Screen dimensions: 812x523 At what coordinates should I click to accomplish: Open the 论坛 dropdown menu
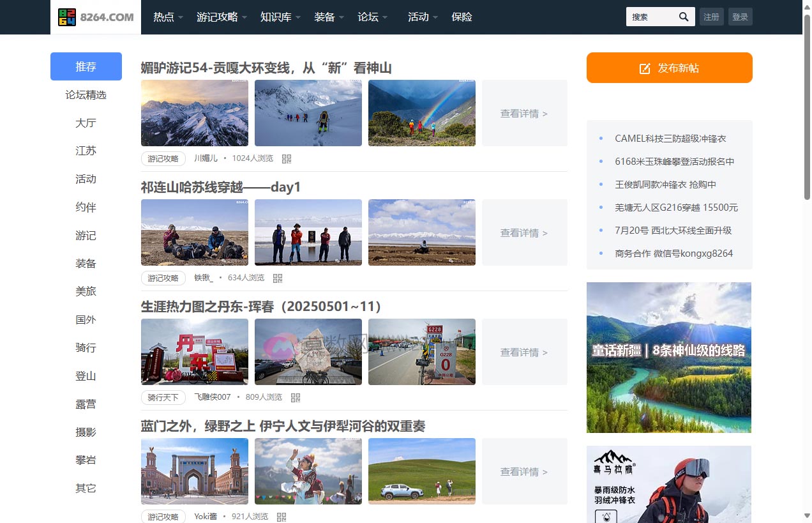tap(372, 17)
